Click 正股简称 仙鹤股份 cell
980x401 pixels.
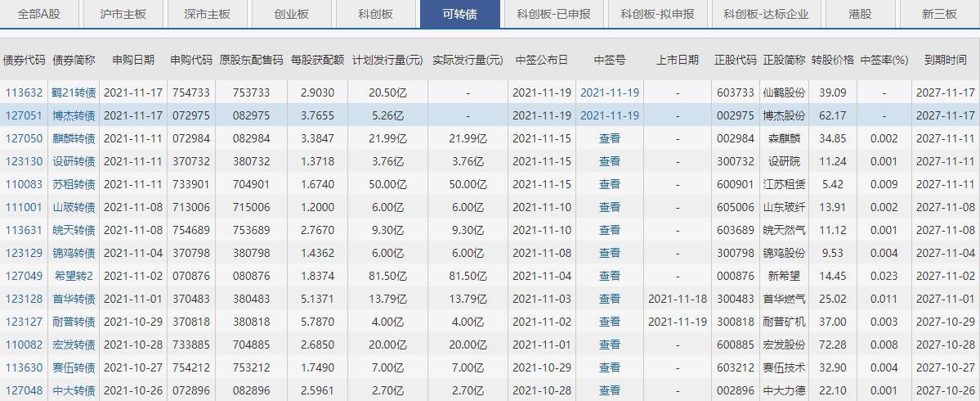(785, 92)
